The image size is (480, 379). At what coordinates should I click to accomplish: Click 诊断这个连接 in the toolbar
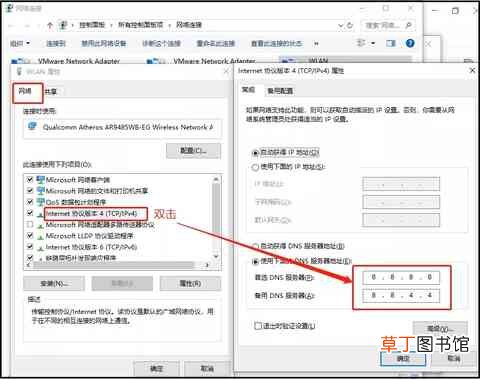(x=161, y=43)
